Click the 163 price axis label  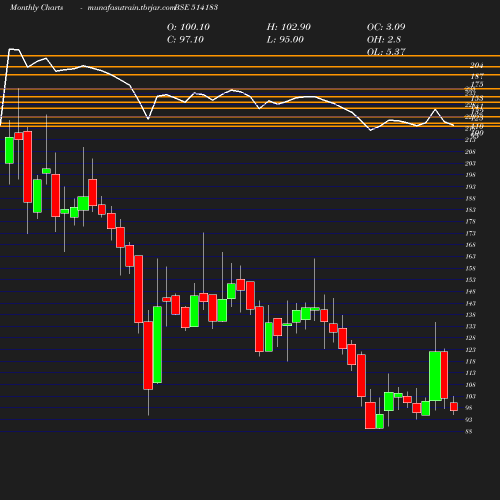(470, 257)
